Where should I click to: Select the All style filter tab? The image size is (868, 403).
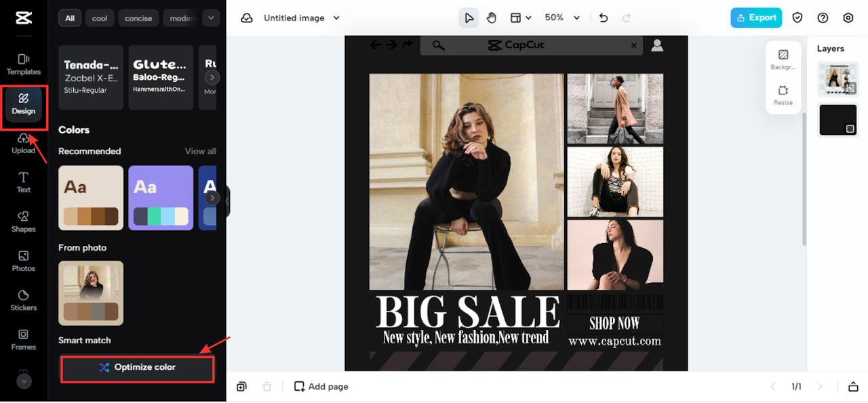click(70, 18)
